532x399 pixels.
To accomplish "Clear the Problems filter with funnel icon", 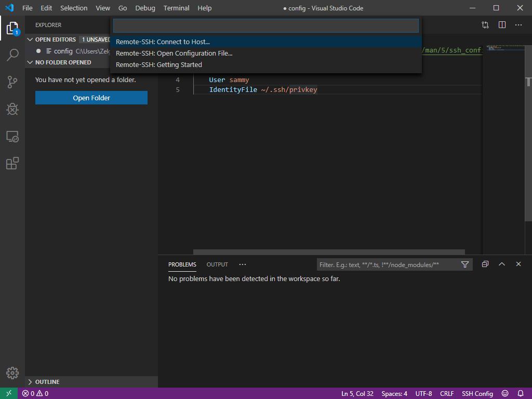I will [464, 264].
